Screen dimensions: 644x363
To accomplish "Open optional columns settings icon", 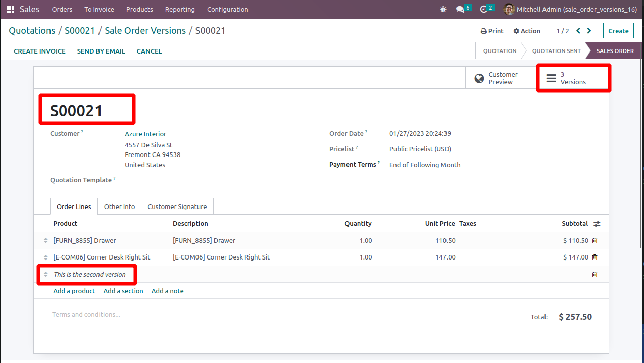I will [597, 224].
